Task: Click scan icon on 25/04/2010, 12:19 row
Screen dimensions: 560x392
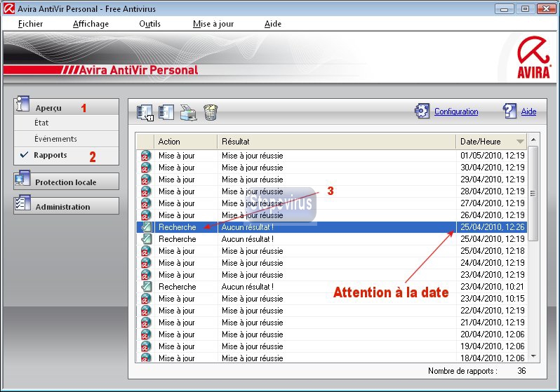Action: point(146,239)
